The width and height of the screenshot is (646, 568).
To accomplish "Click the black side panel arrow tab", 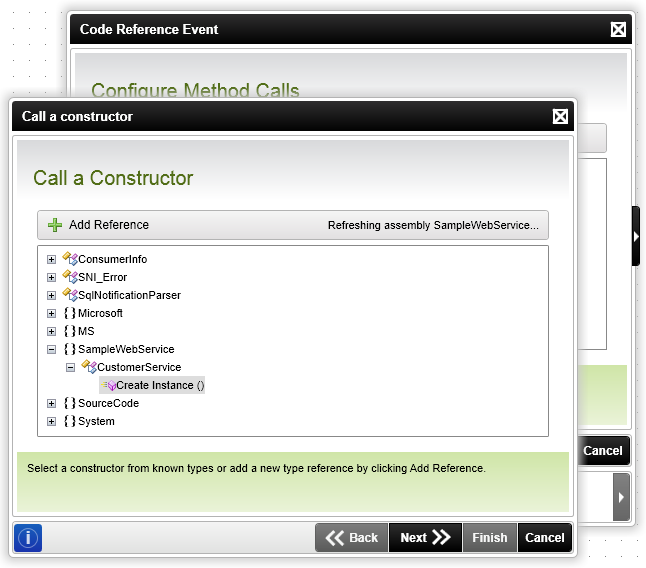I will pyautogui.click(x=636, y=236).
